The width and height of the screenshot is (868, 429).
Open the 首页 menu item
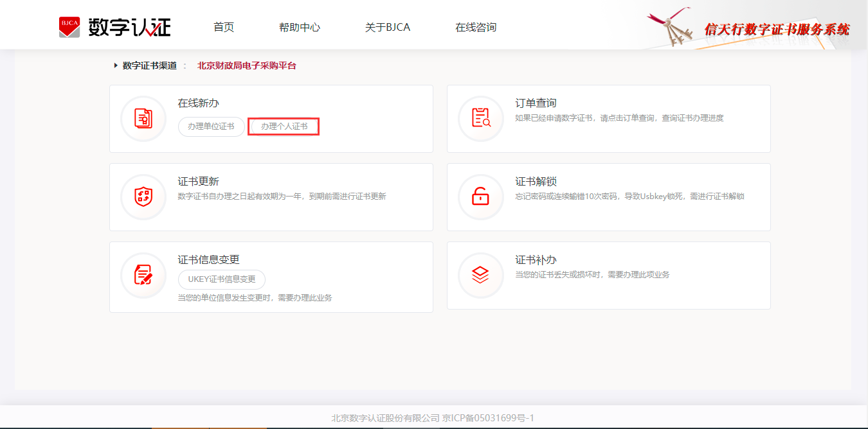(x=224, y=27)
